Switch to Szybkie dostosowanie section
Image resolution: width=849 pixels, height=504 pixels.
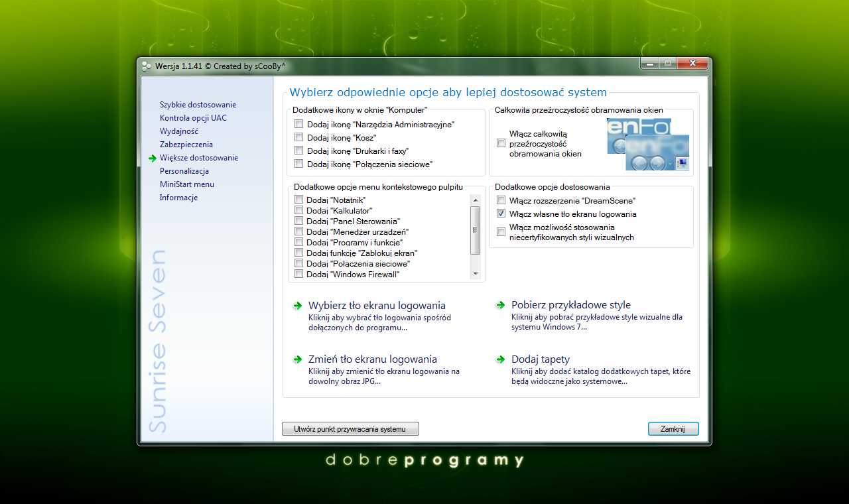click(x=198, y=105)
